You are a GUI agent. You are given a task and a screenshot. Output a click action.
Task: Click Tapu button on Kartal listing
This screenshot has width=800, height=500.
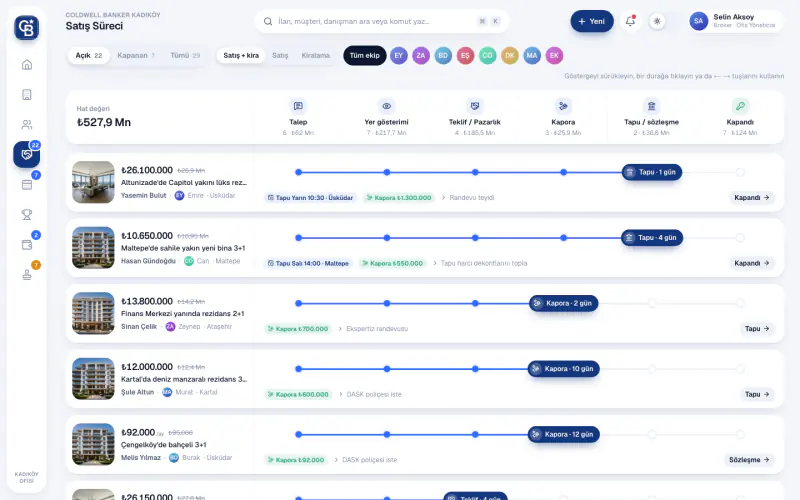click(x=757, y=394)
